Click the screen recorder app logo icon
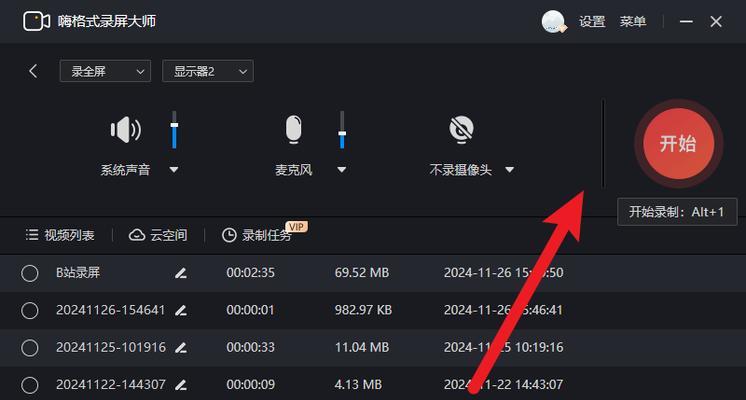The image size is (746, 400). (x=37, y=21)
